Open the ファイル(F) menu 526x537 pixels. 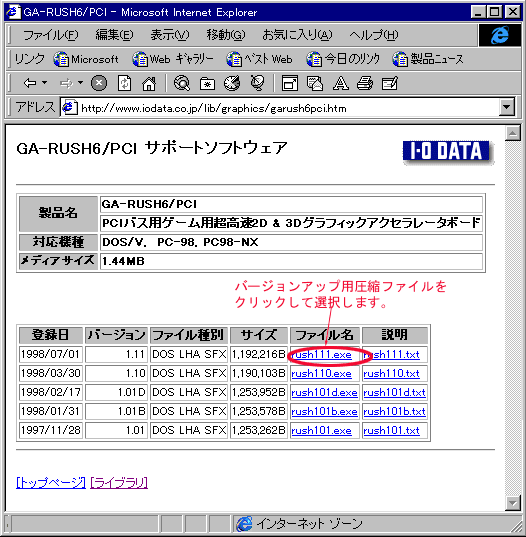(50, 35)
